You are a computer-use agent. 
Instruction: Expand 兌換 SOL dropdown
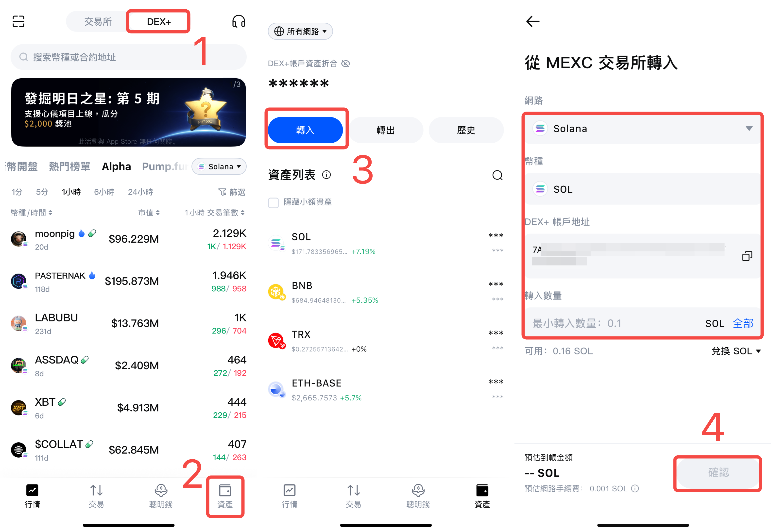tap(736, 351)
